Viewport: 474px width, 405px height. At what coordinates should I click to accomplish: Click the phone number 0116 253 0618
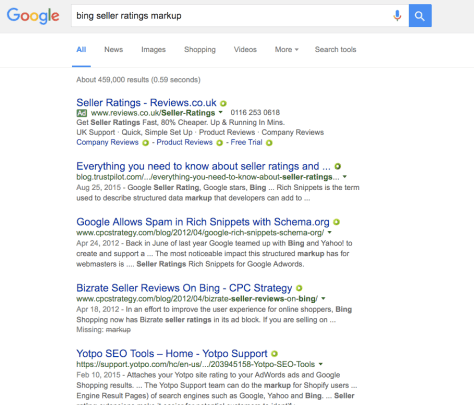(255, 113)
